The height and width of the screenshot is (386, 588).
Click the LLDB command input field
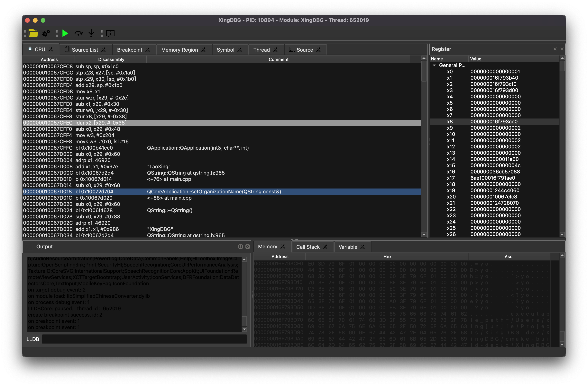144,339
